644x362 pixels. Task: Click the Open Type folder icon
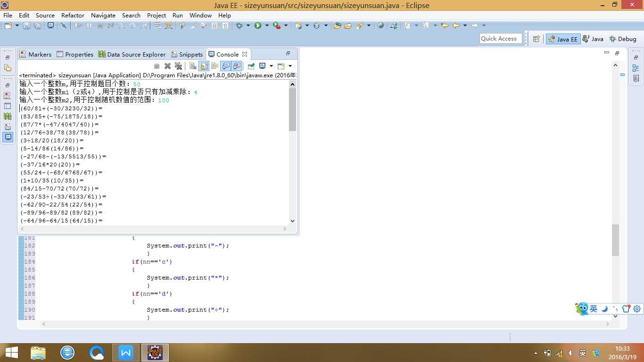[x=338, y=25]
